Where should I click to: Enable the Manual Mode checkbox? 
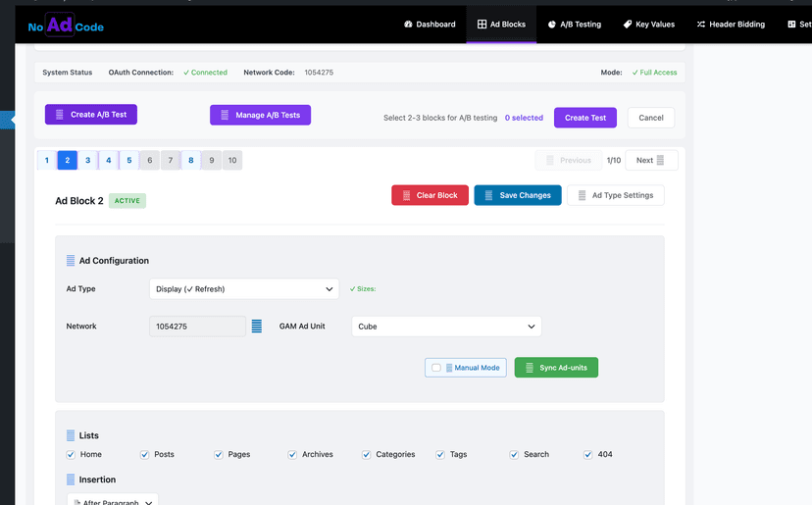tap(436, 368)
